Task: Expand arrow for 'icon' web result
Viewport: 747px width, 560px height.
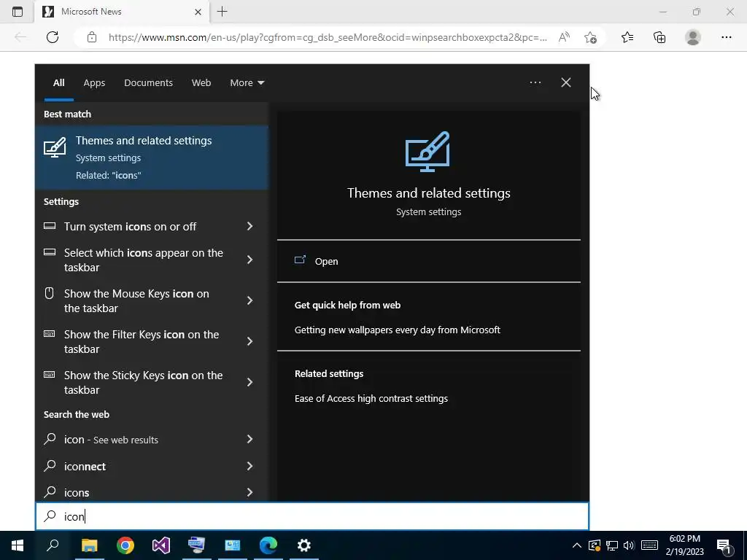Action: pos(249,439)
